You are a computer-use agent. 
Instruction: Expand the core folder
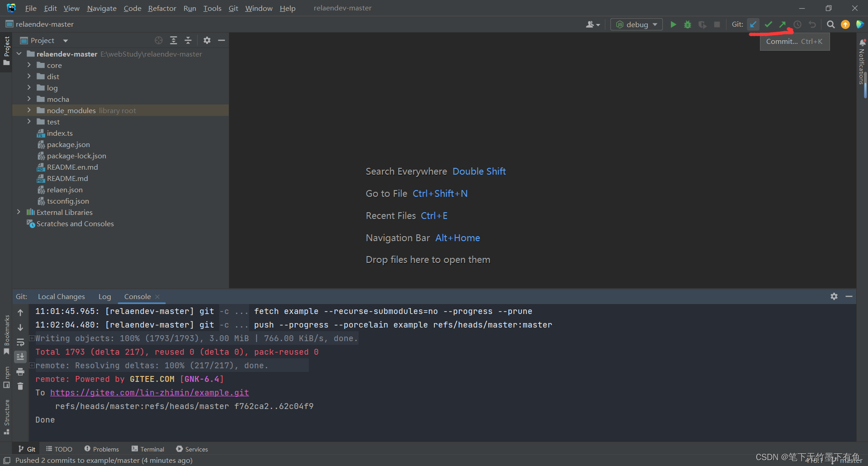click(29, 65)
